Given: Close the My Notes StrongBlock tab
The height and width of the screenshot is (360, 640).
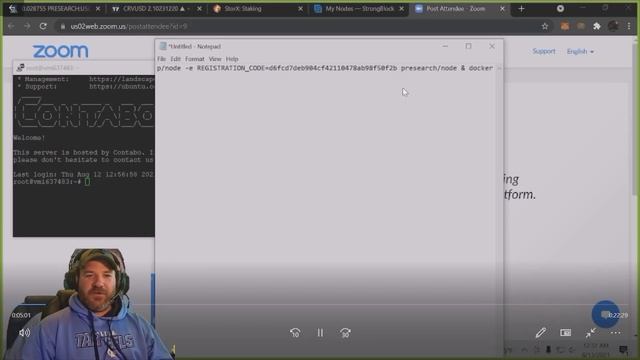Looking at the screenshot, I should point(401,9).
